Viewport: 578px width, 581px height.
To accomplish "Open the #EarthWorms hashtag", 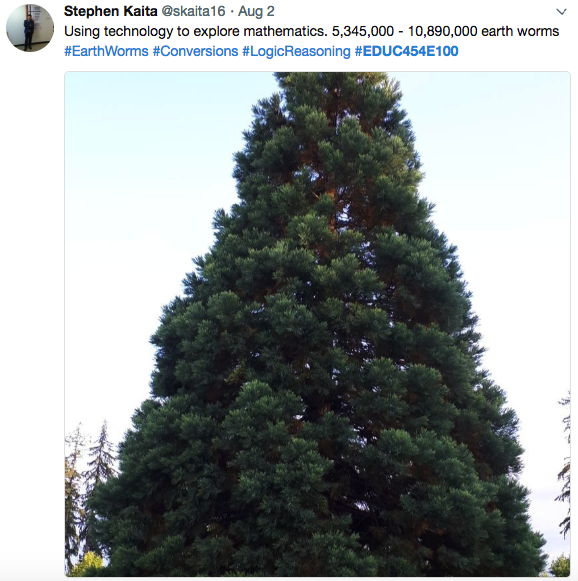I will pyautogui.click(x=106, y=51).
